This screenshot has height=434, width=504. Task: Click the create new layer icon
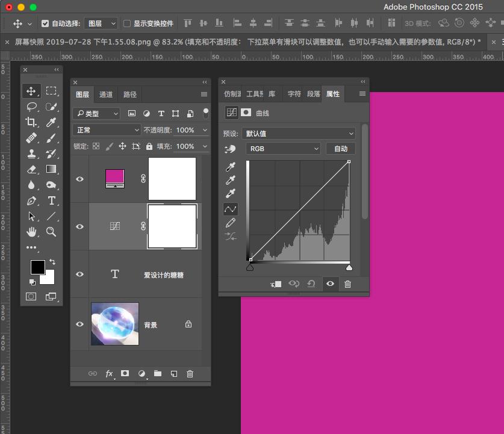pyautogui.click(x=174, y=374)
